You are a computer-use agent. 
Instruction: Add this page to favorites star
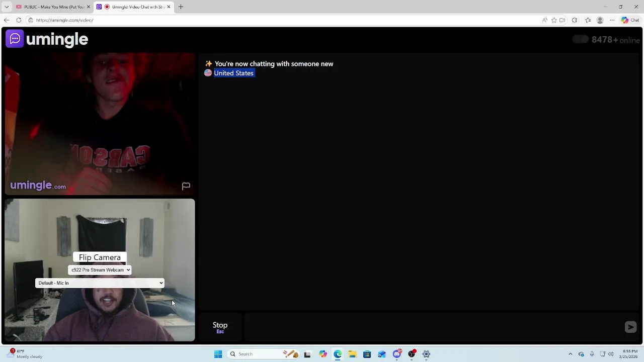click(x=554, y=20)
